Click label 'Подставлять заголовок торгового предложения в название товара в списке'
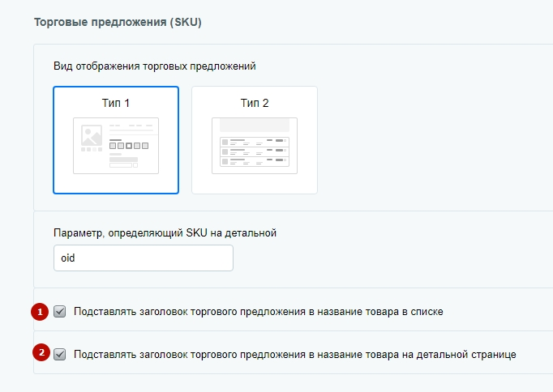This screenshot has height=392, width=553. (258, 312)
